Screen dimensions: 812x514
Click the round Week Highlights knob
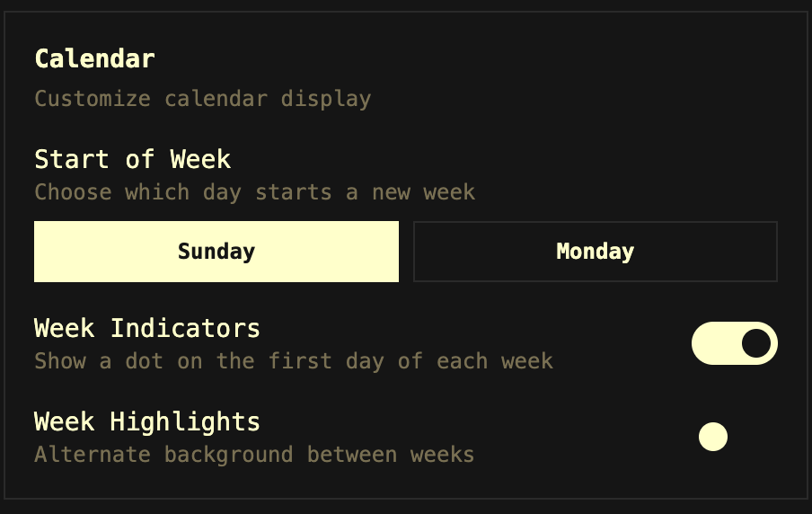tap(713, 437)
